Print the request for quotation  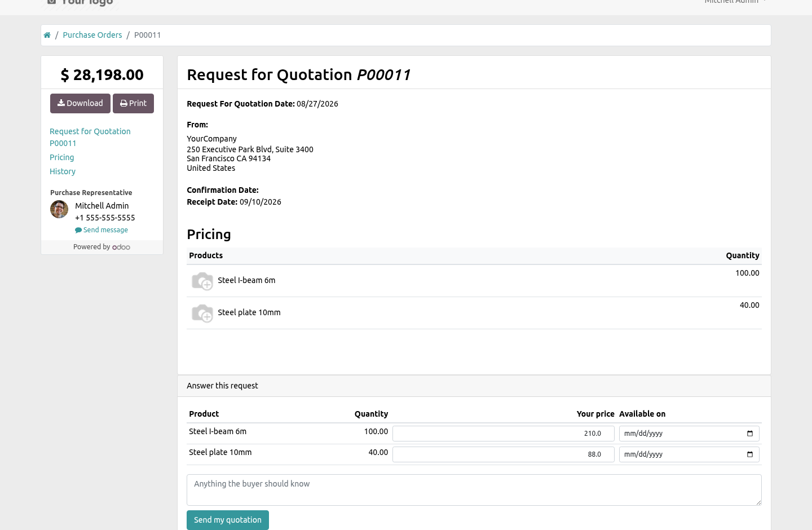pos(133,103)
